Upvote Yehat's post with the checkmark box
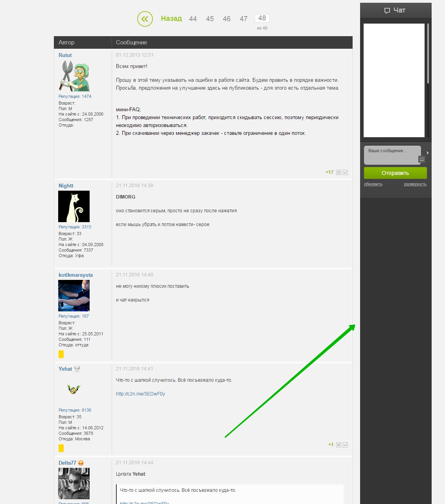This screenshot has height=504, width=445. 345,445
